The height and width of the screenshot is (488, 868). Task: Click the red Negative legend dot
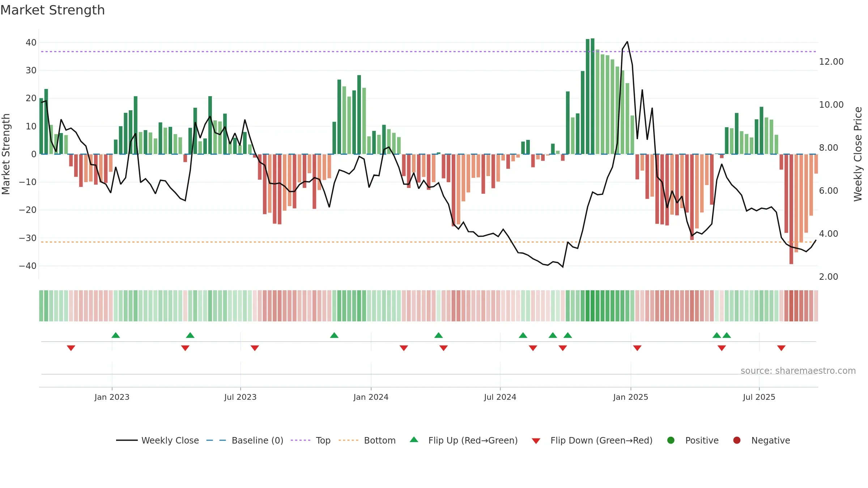point(737,440)
